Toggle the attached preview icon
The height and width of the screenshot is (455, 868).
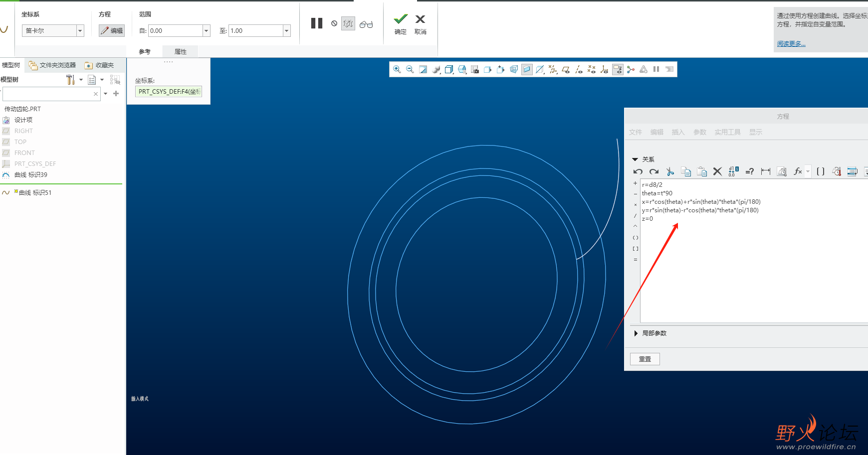click(348, 23)
